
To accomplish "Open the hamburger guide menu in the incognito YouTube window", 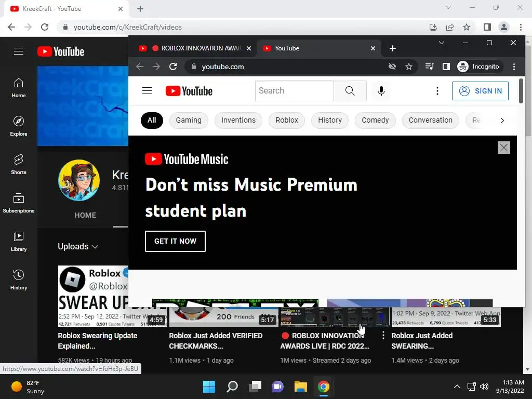I will click(x=147, y=91).
